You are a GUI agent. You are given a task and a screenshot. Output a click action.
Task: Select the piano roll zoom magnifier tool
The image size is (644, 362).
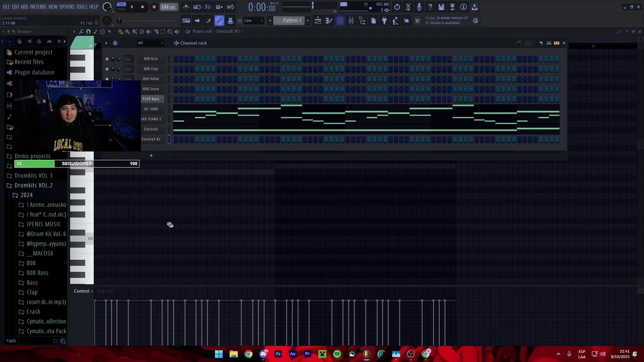(x=170, y=32)
